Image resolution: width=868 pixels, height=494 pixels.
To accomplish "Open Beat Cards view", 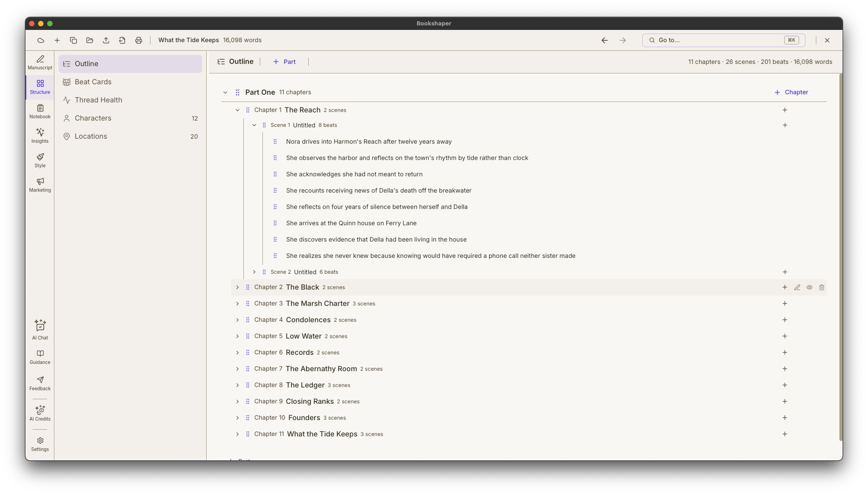I will pyautogui.click(x=130, y=82).
